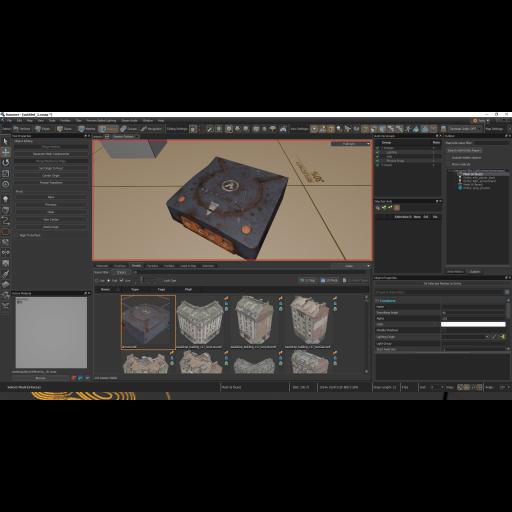This screenshot has height=512, width=512.
Task: Select the Entity tool lightbulb icon
Action: point(6,199)
